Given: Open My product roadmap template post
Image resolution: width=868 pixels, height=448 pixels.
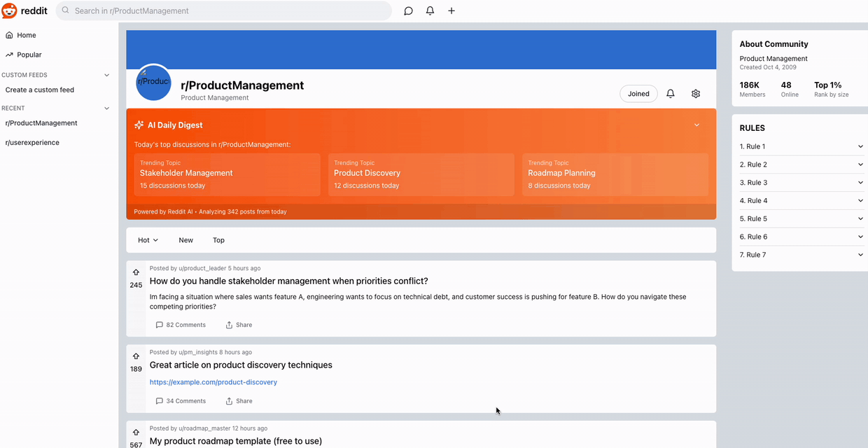Looking at the screenshot, I should pos(236,441).
